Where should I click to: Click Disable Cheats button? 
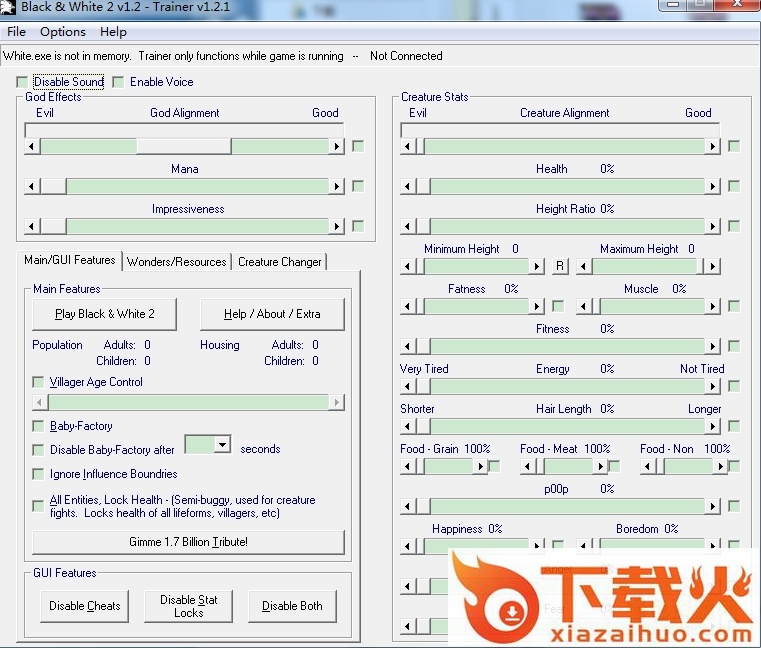[x=84, y=606]
